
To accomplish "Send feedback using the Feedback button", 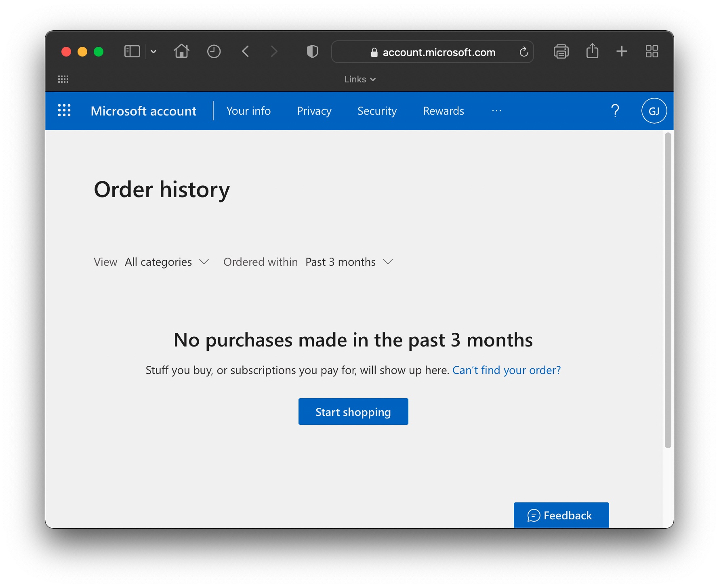I will (x=561, y=515).
